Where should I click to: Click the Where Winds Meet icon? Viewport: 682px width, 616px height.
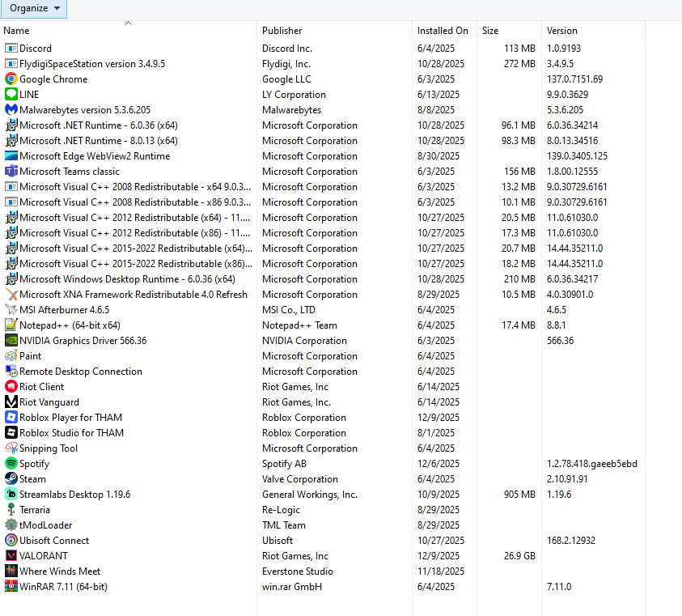[11, 571]
